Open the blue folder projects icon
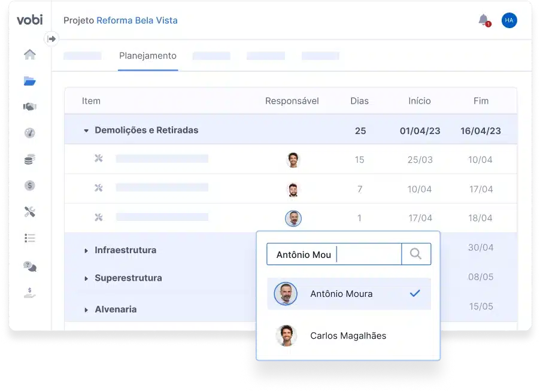This screenshot has width=540, height=392. tap(29, 81)
